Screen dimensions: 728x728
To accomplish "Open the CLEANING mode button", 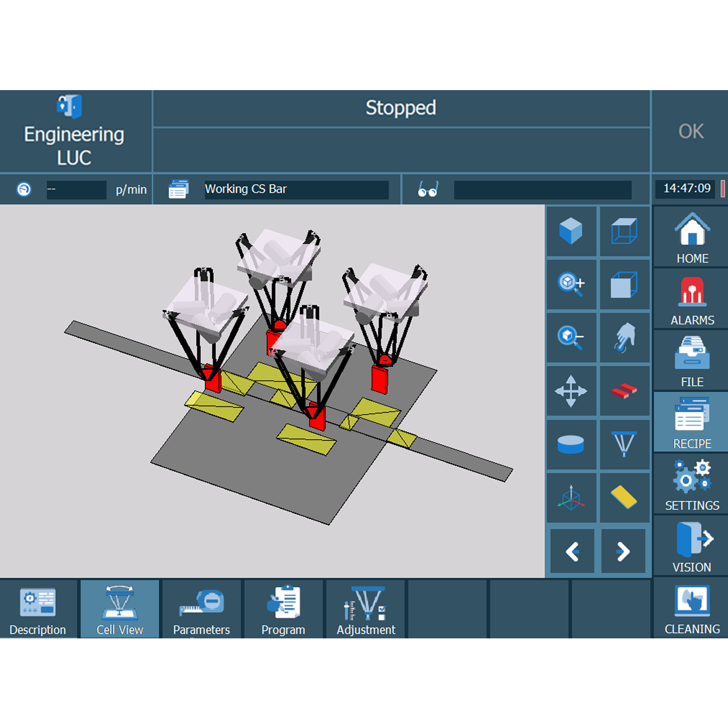I will (692, 608).
